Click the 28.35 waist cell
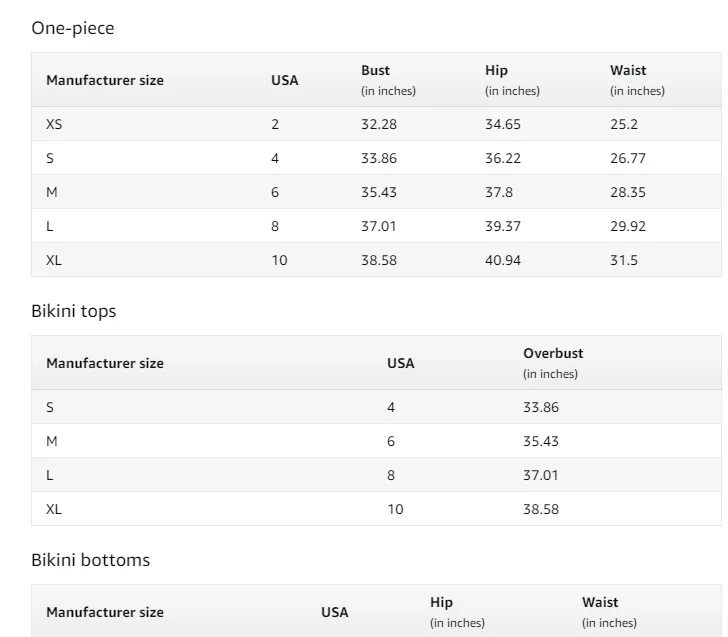Viewport: 728px width, 637px height. click(628, 192)
